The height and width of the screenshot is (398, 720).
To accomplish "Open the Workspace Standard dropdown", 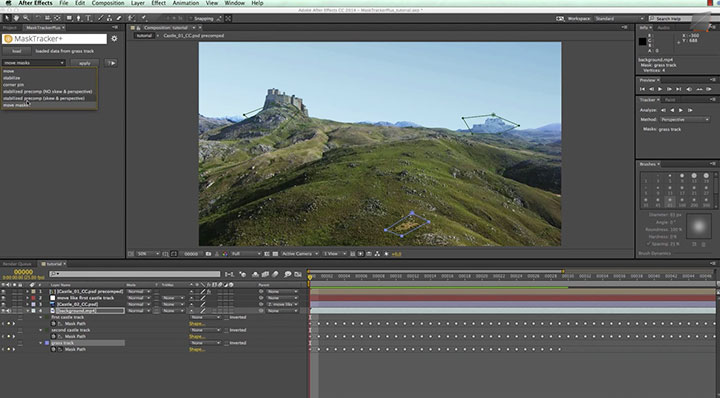I will (619, 18).
